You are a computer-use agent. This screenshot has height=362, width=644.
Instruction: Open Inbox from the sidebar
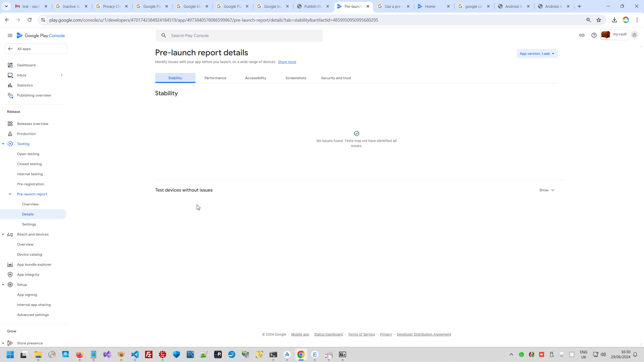[x=22, y=75]
